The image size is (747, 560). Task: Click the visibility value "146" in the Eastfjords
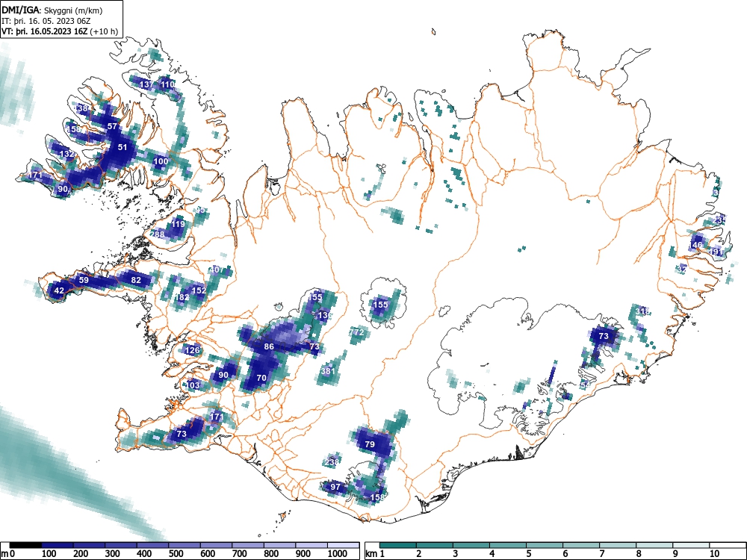pos(695,245)
